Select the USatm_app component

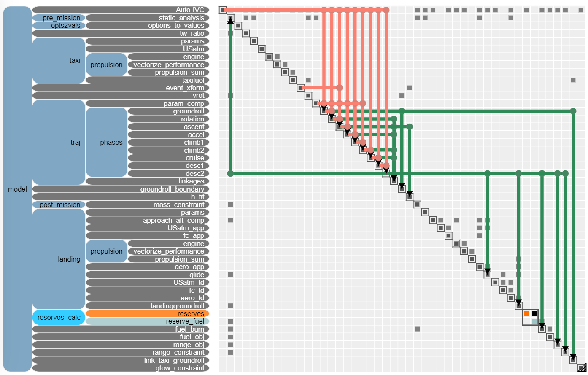click(x=147, y=228)
